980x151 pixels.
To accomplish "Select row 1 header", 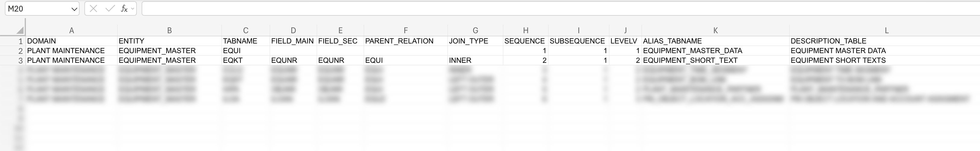I will pos(20,41).
